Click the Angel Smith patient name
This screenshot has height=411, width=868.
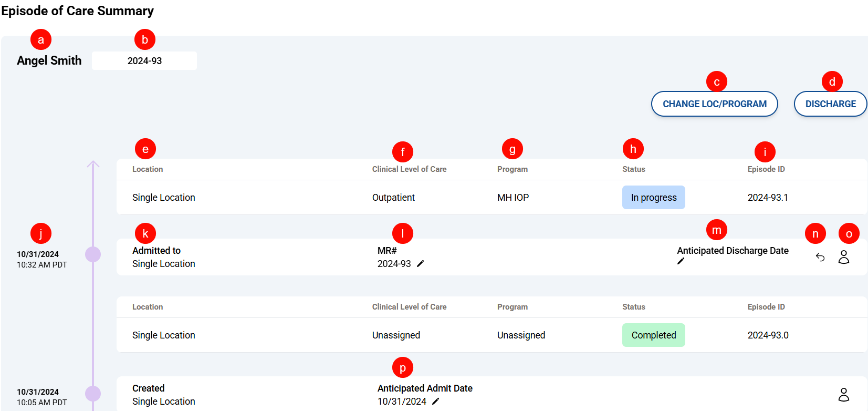[x=49, y=61]
